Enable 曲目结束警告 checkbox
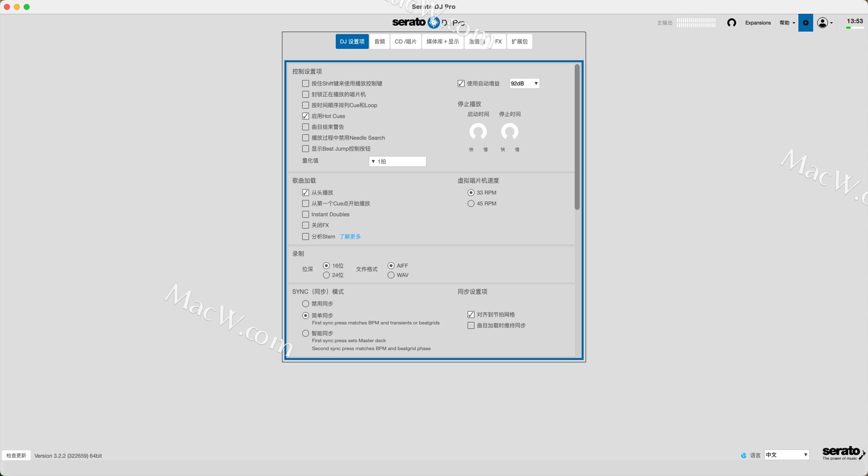868x476 pixels. tap(306, 127)
